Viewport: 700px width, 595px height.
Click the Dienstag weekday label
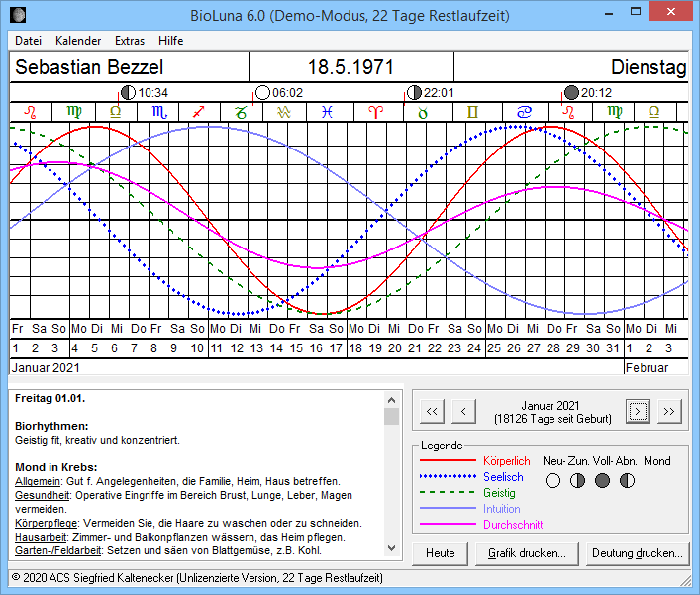[x=649, y=67]
